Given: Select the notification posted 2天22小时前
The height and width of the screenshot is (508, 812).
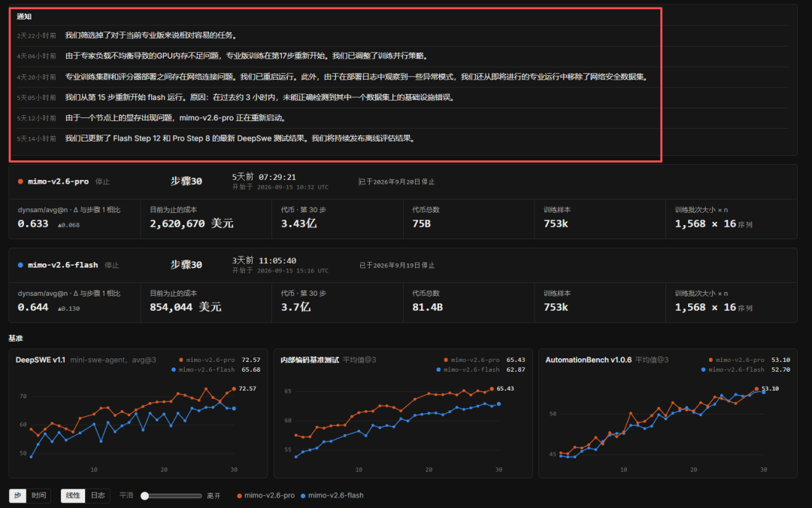Looking at the screenshot, I should click(x=402, y=36).
